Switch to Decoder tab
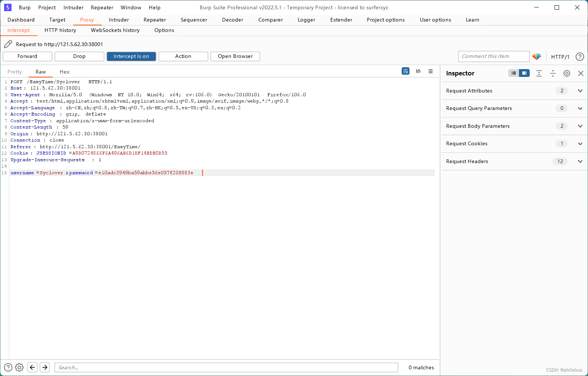Screen dimensions: 588x376 pos(233,20)
